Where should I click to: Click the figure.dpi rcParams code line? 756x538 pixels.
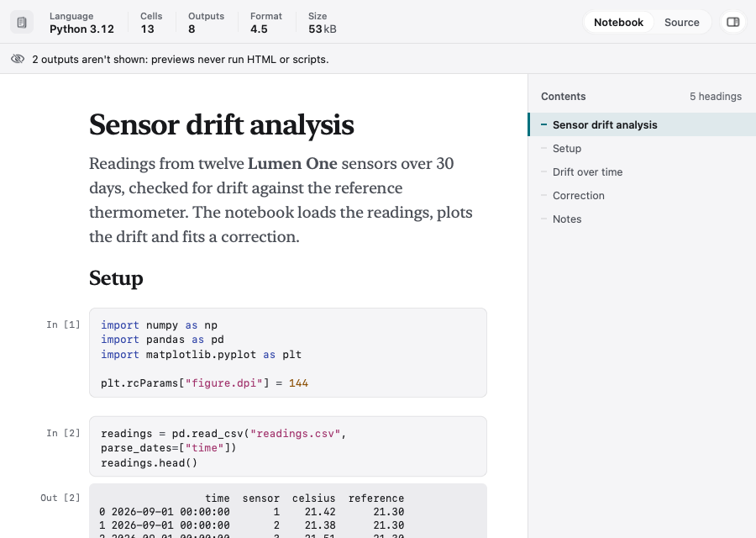pos(204,383)
